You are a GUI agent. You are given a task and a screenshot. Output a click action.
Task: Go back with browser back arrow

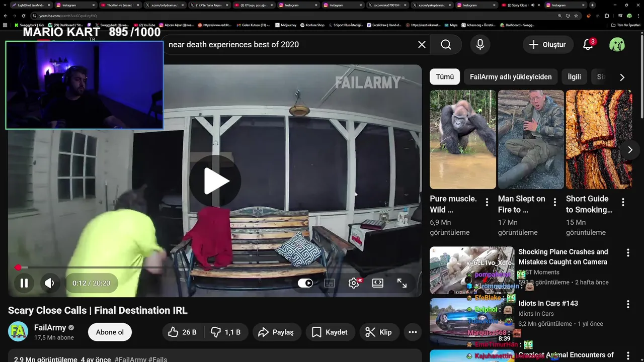[x=6, y=16]
